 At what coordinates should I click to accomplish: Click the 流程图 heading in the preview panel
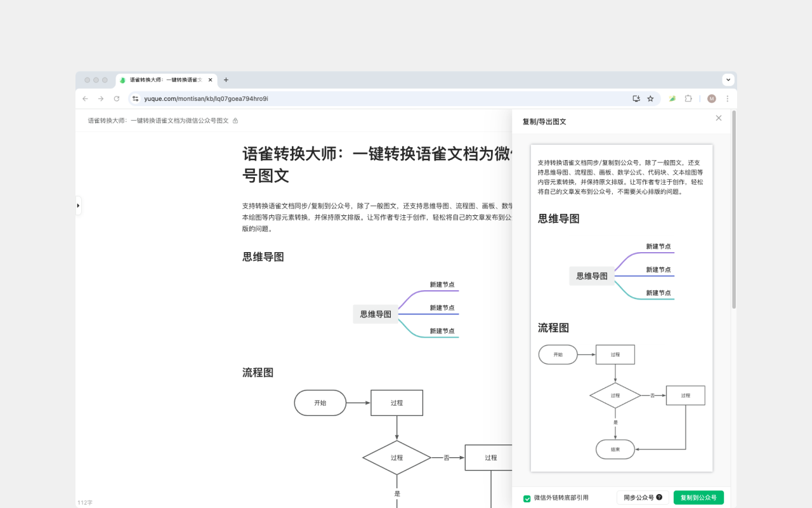point(554,328)
